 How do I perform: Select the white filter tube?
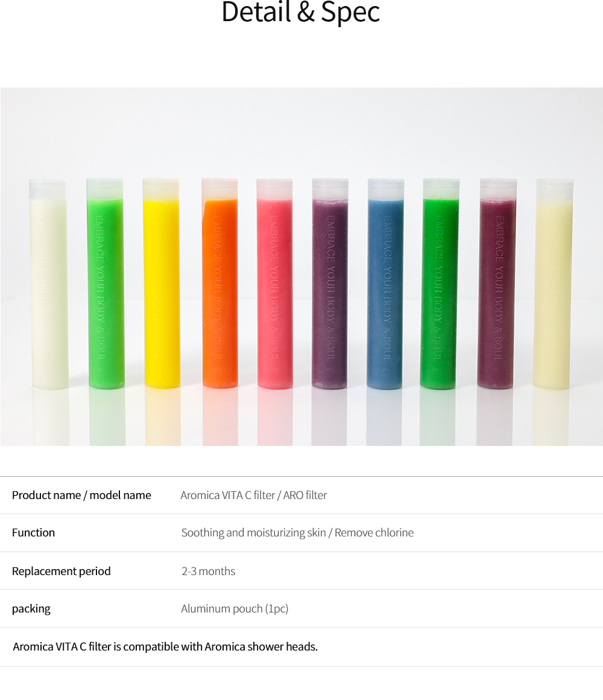tap(49, 284)
